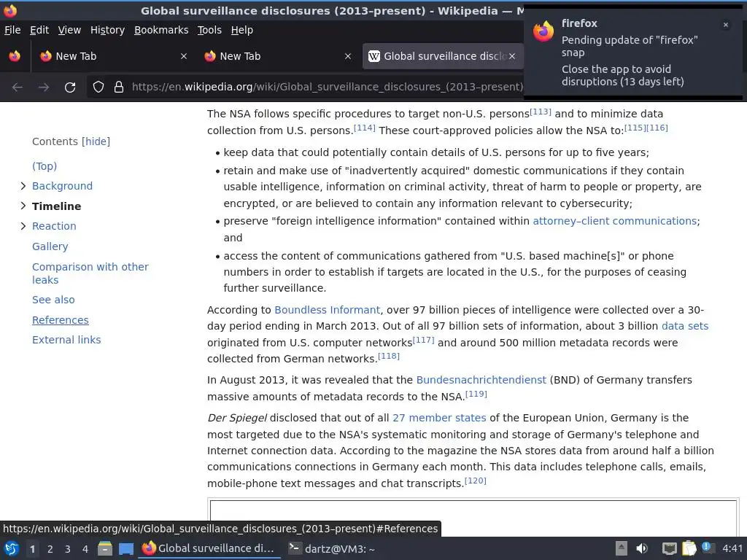
Task: Click the show desktop icon in taskbar
Action: tap(126, 549)
